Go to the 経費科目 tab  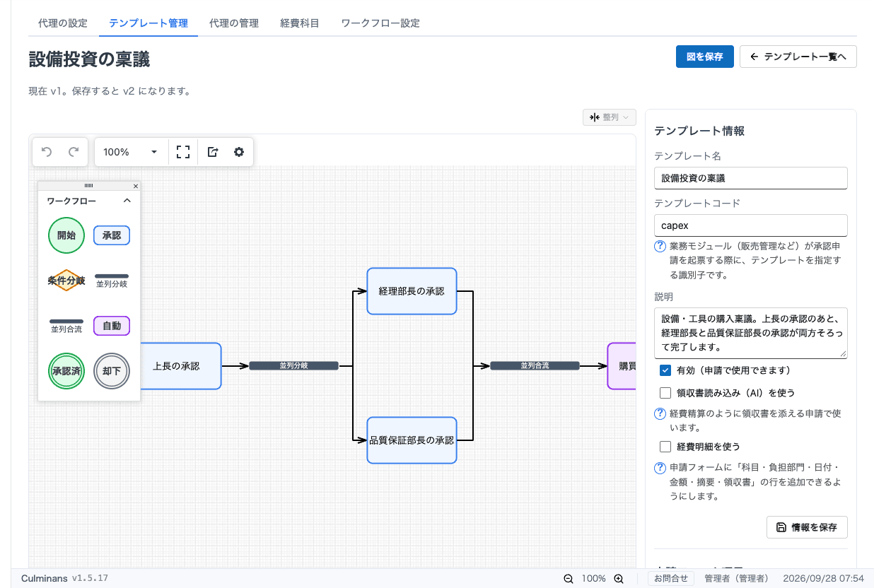300,23
